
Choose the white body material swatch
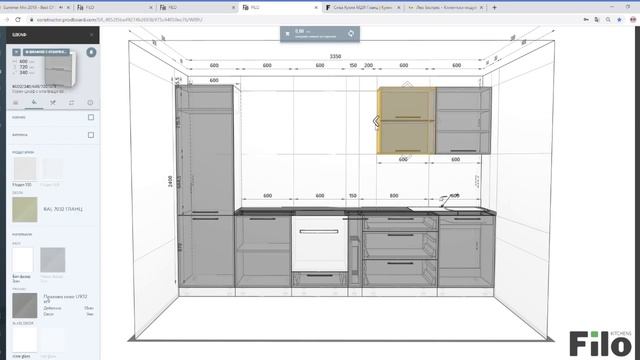[x=23, y=260]
